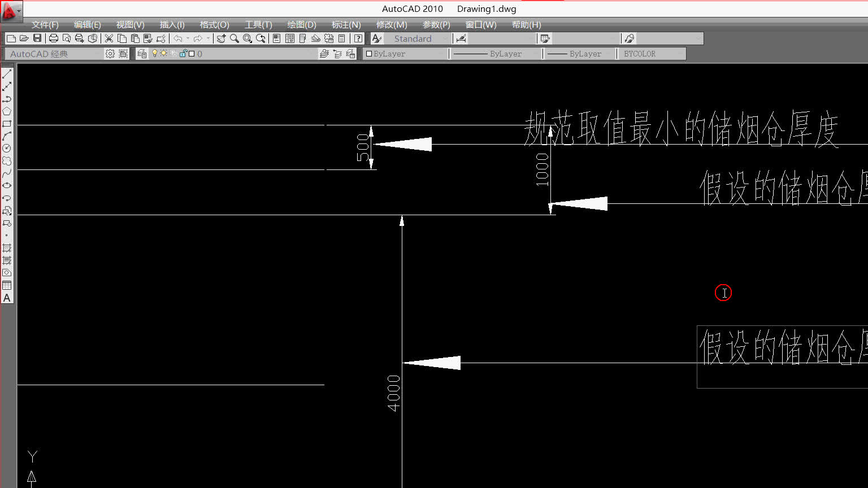The height and width of the screenshot is (488, 868).
Task: Open the 编辑(E) menu
Action: tap(88, 25)
